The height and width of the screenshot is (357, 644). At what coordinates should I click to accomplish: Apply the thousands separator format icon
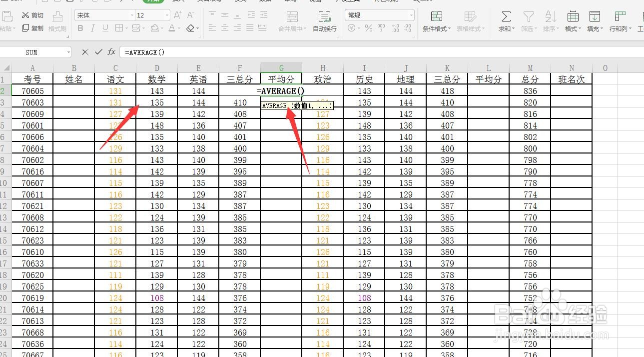point(381,28)
